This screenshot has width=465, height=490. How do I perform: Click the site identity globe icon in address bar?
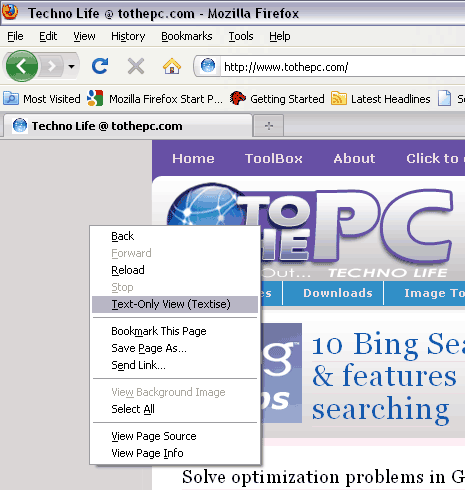pos(208,66)
